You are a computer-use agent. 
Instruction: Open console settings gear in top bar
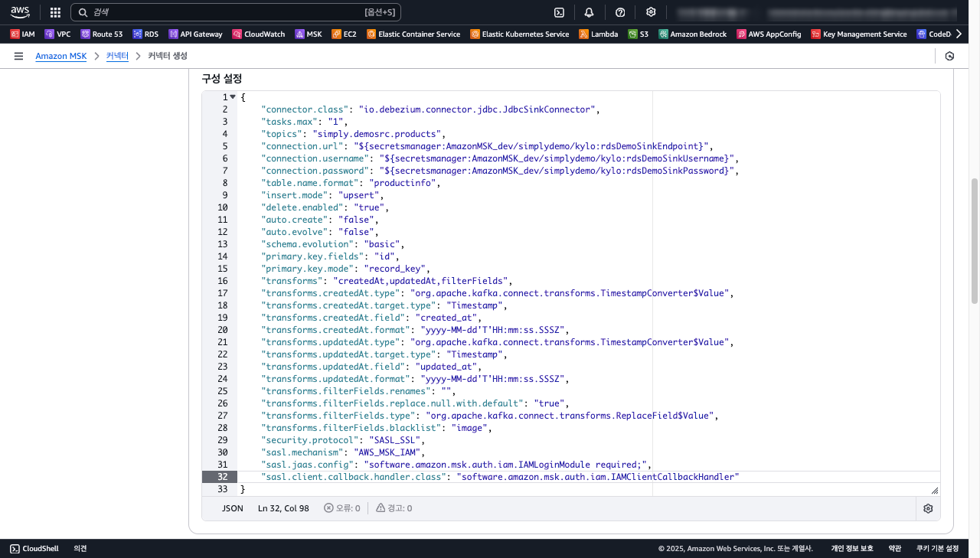[651, 12]
